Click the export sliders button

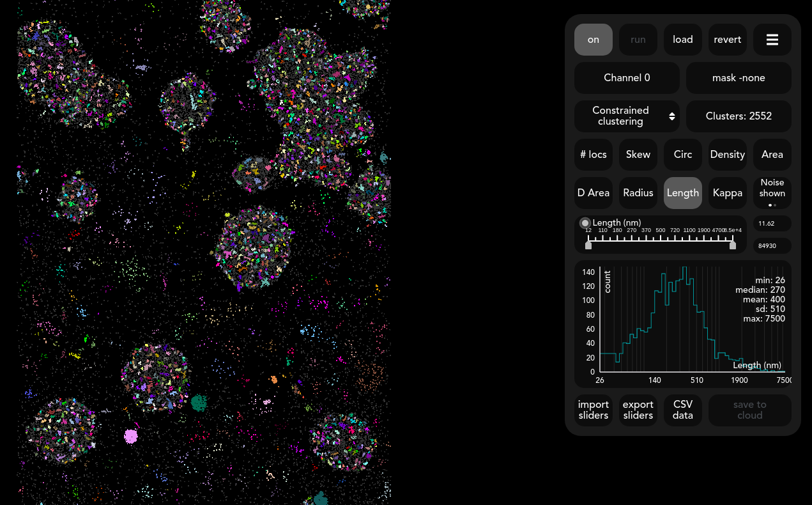(x=638, y=410)
